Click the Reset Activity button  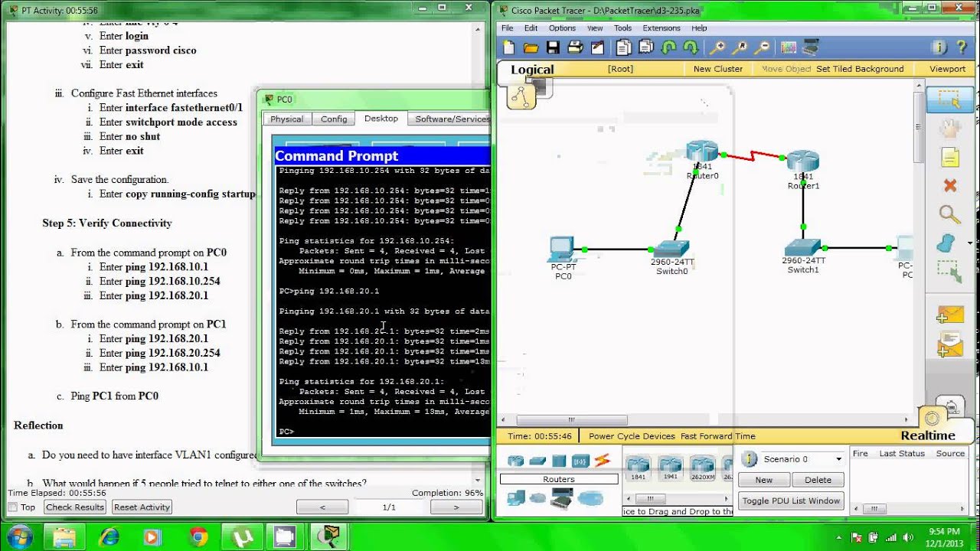point(142,507)
